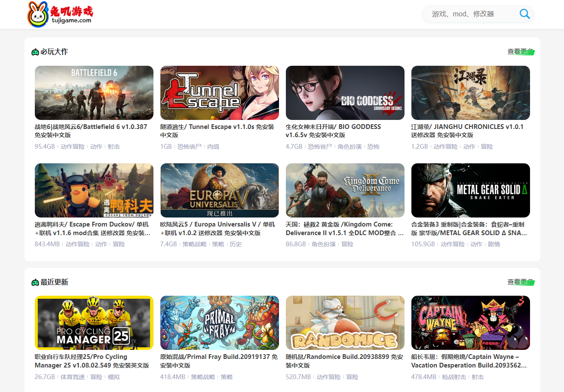View more in the 最近更新 section
This screenshot has height=392, width=564.
pyautogui.click(x=521, y=282)
